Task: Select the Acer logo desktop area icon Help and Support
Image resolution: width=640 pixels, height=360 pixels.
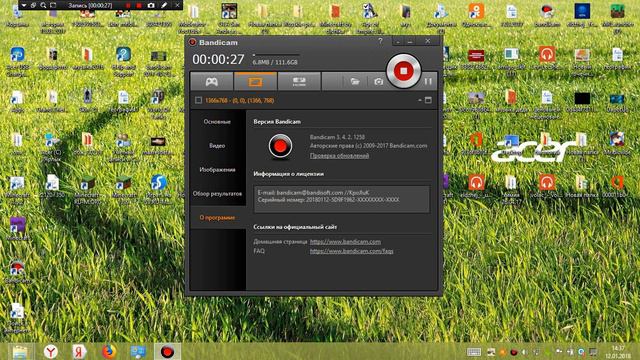Action: (x=123, y=60)
